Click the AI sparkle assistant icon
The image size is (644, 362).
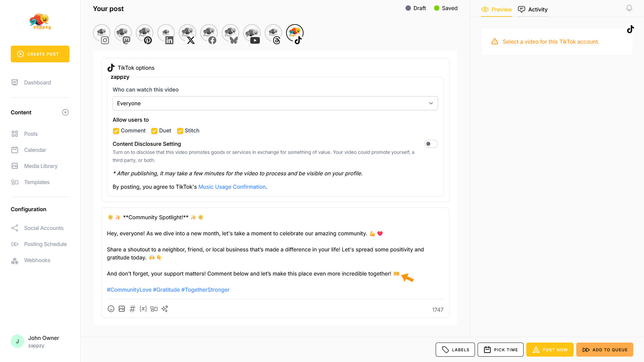[165, 309]
